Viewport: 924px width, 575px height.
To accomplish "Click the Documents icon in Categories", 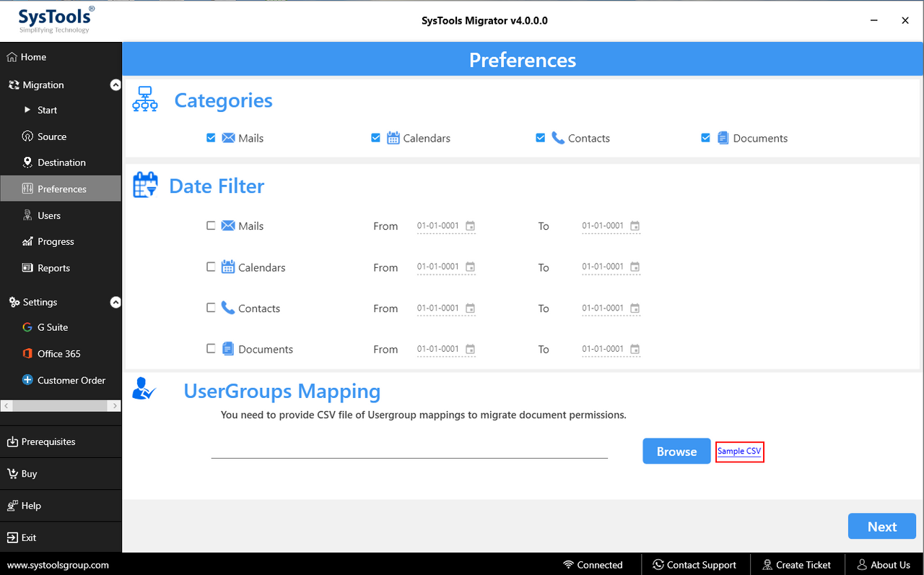I will [723, 138].
